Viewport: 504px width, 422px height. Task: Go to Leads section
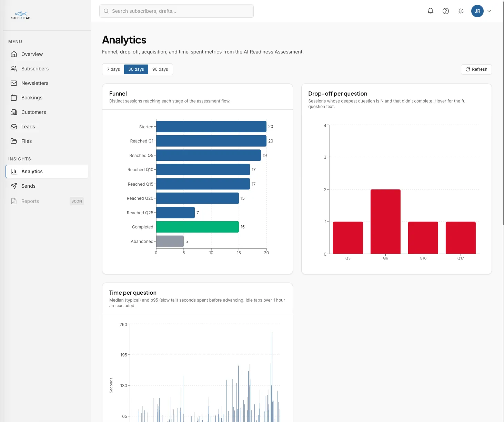(47, 127)
